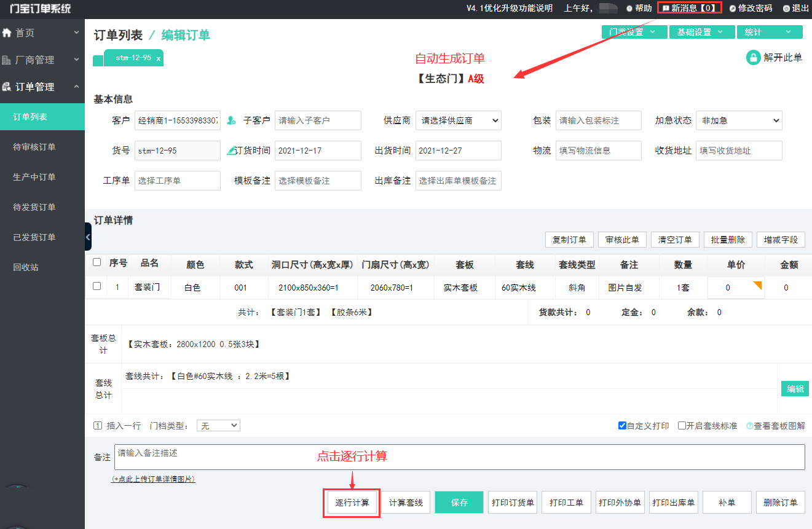Click the 单价 cell in row 1
Viewport: 812px width, 529px height.
736,288
